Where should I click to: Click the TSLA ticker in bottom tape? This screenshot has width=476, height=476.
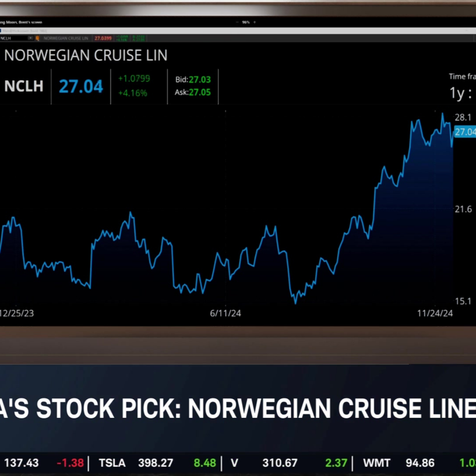[x=112, y=463]
